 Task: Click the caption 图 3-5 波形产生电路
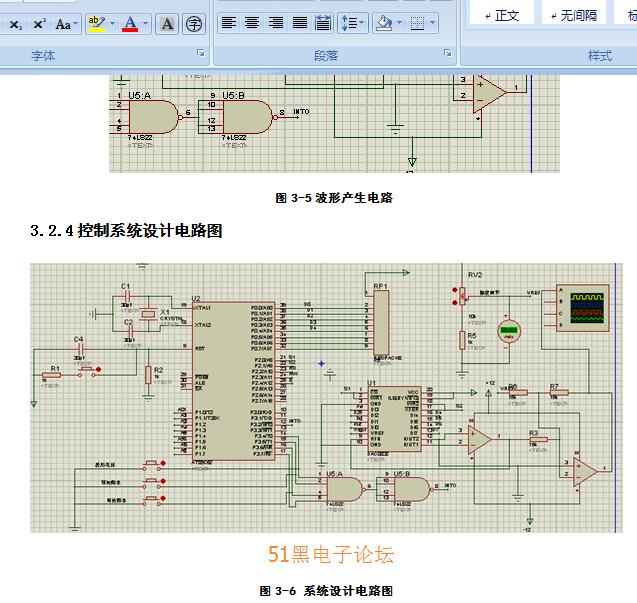334,198
